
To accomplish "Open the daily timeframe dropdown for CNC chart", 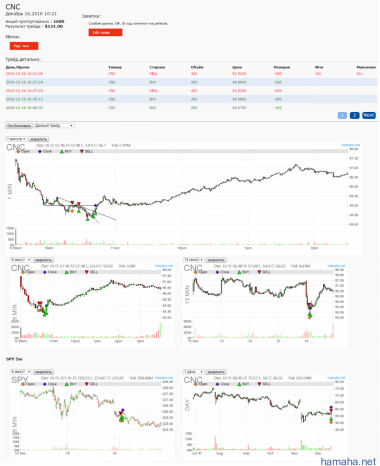I will click(x=193, y=371).
